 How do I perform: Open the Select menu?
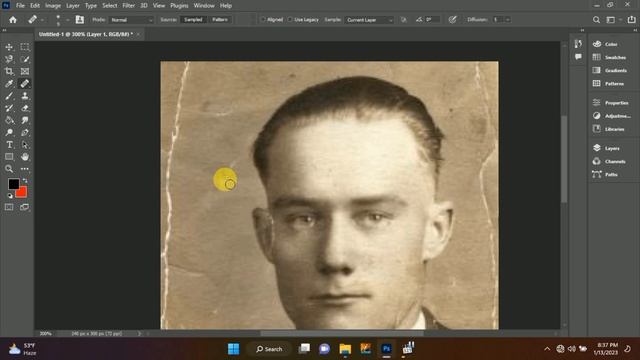pyautogui.click(x=109, y=6)
